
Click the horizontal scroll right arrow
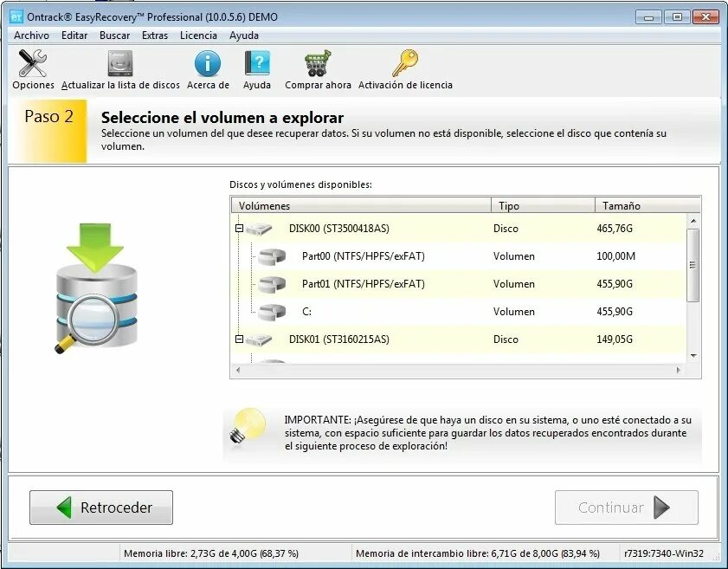[x=679, y=370]
